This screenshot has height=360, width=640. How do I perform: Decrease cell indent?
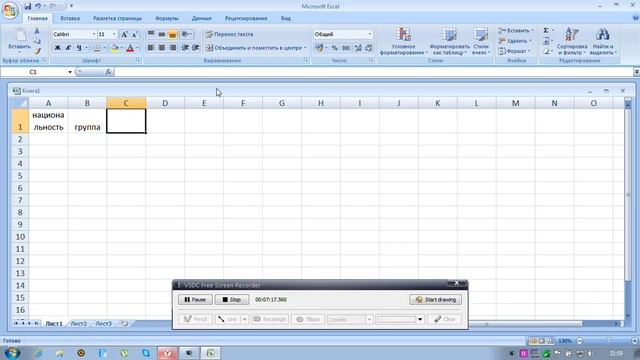click(185, 48)
